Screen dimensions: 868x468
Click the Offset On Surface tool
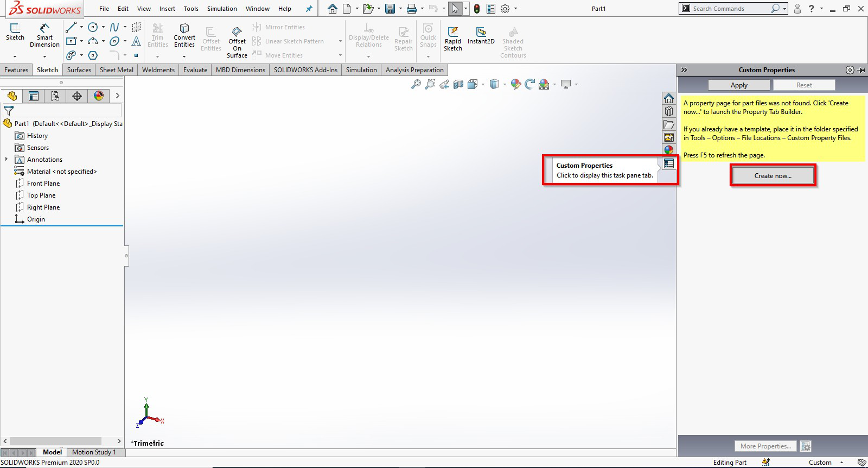pyautogui.click(x=237, y=42)
